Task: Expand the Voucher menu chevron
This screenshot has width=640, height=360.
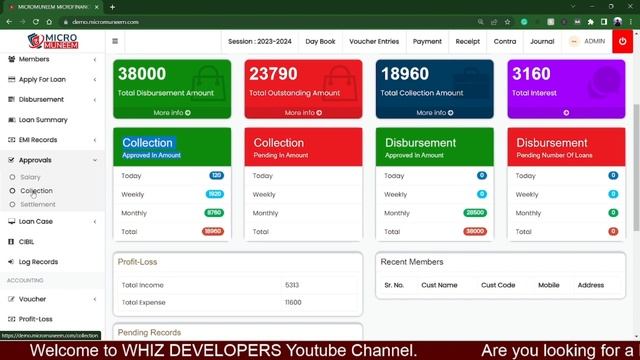Action: (95, 299)
